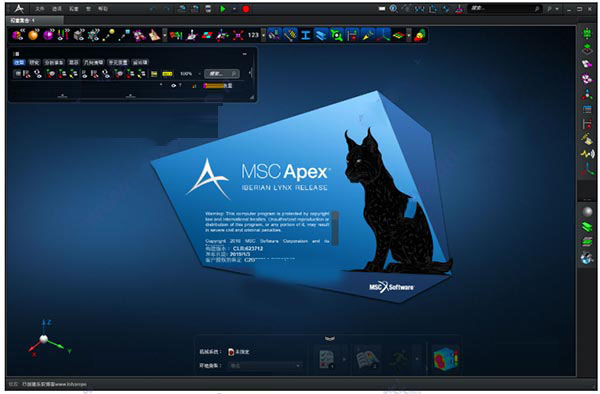Select the blue I-beam section tool
Image resolution: width=600 pixels, height=394 pixels.
(305, 35)
